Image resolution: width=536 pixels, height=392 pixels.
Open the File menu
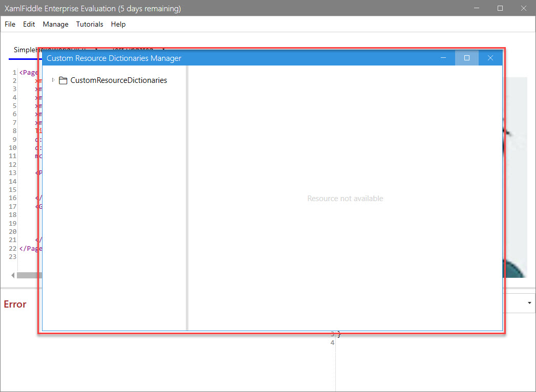click(x=10, y=24)
